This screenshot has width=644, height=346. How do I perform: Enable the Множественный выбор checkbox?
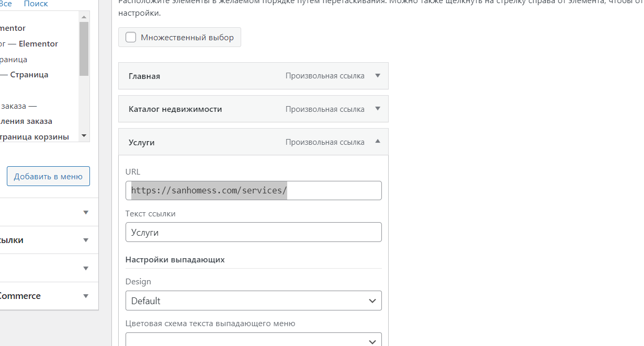(x=131, y=37)
